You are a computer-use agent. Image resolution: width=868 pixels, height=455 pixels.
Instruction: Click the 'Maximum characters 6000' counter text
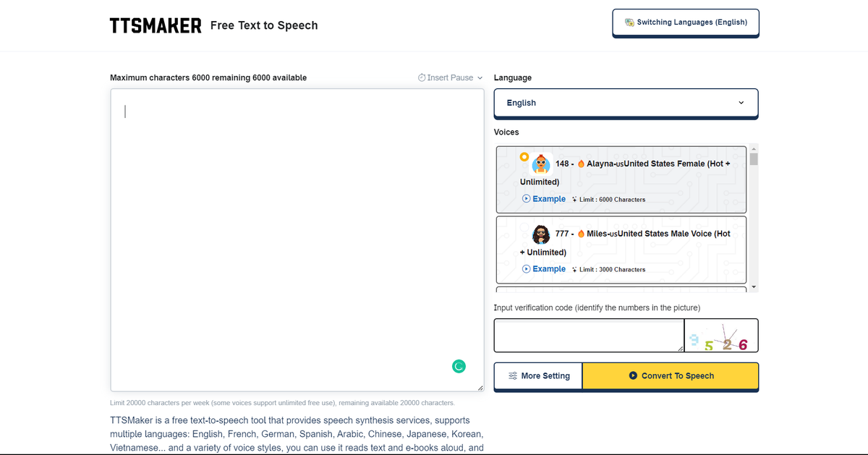pos(208,77)
